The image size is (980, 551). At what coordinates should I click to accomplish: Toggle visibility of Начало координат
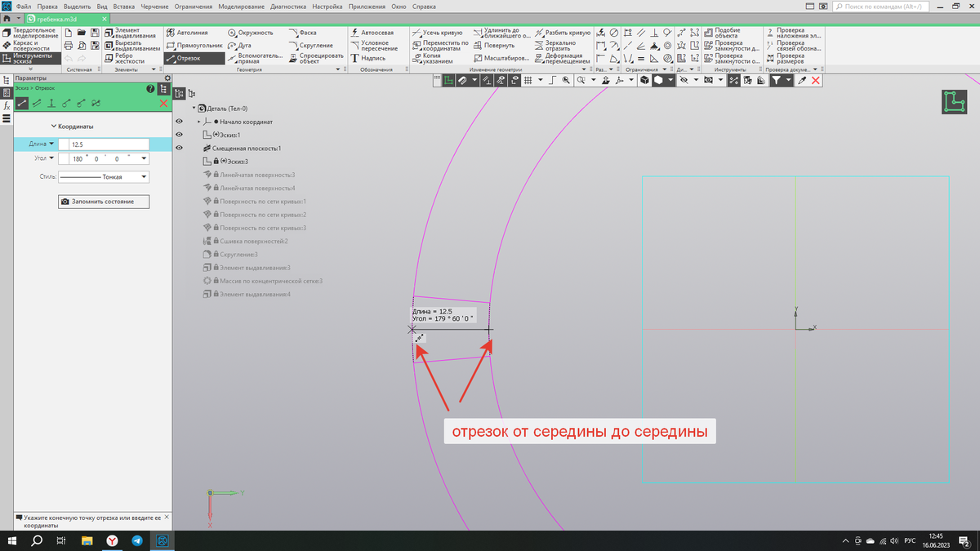coord(179,122)
